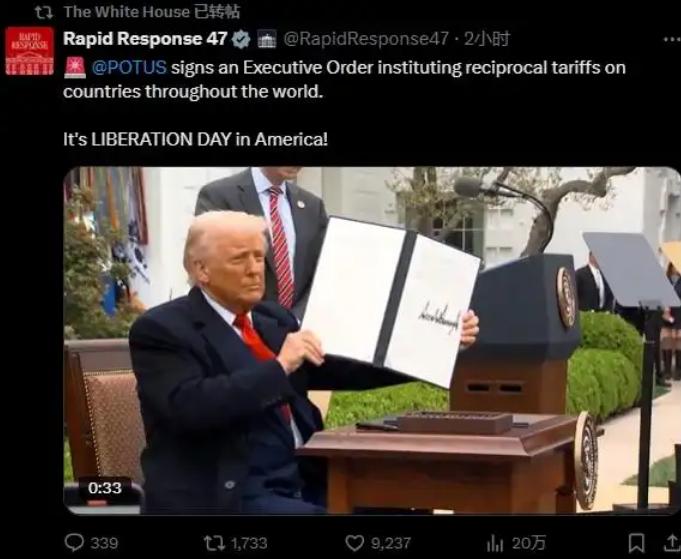Click the blue verified badge
The height and width of the screenshot is (559, 681).
tap(241, 40)
